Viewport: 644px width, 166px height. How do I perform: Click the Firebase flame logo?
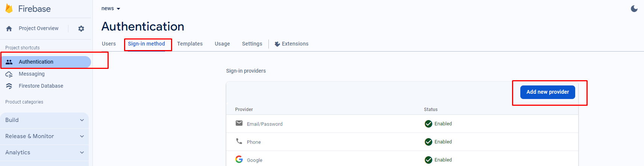coord(9,8)
